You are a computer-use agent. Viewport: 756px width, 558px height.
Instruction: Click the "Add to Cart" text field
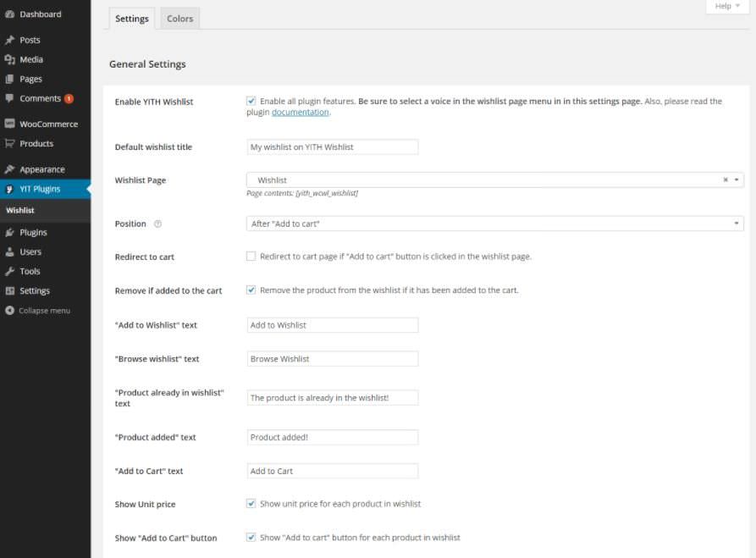pos(333,471)
